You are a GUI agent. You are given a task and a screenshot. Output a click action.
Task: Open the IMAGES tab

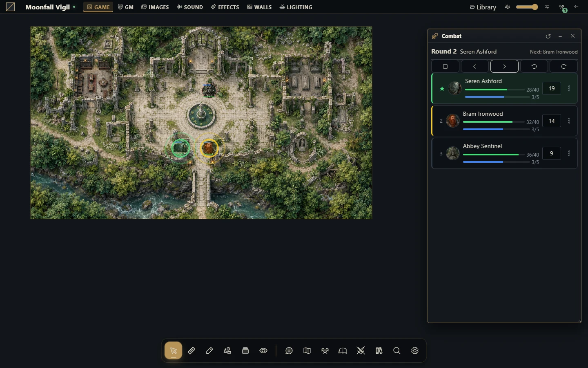(x=155, y=7)
